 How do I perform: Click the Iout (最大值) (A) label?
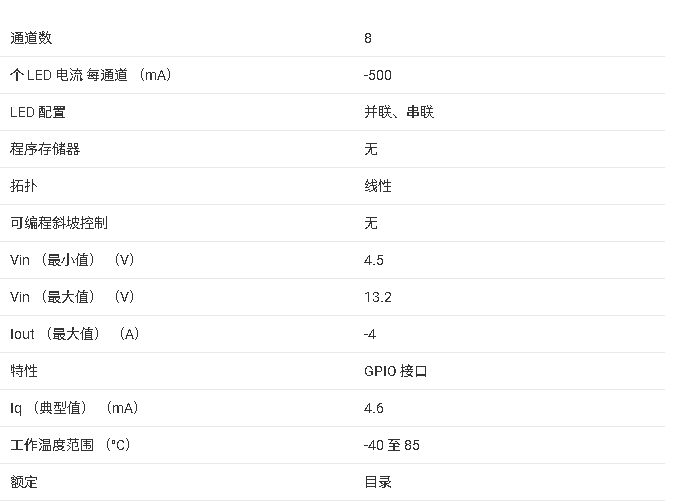[x=75, y=334]
